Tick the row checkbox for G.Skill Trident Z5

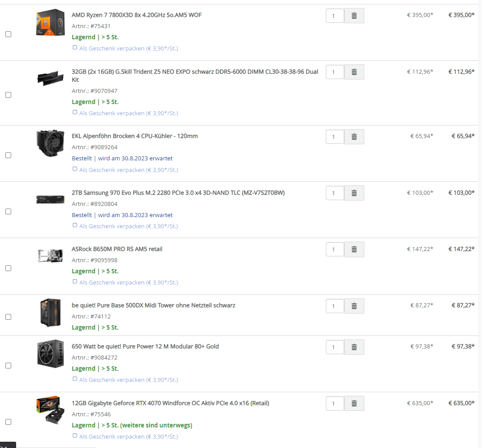click(x=8, y=95)
